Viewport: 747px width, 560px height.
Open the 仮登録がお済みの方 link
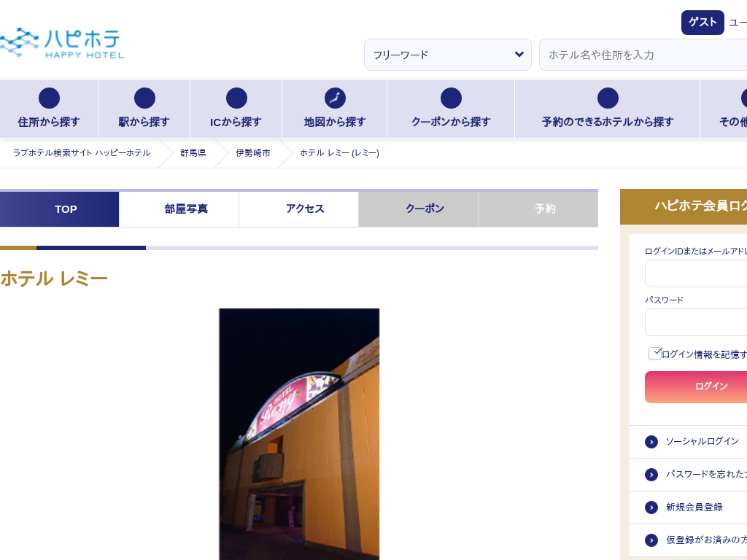pyautogui.click(x=706, y=540)
